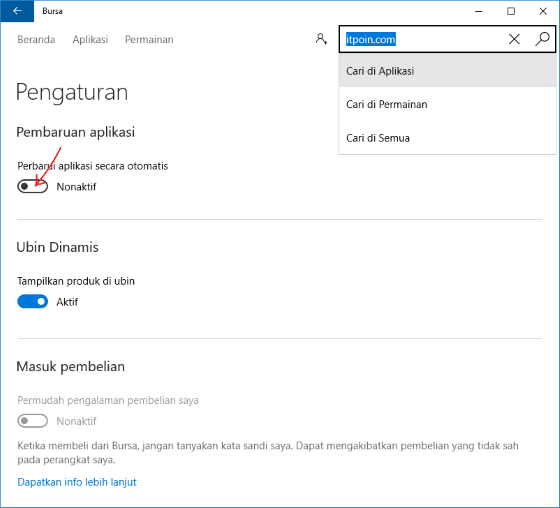Toggle Permudah pengalaman pembelian saya switch
The width and height of the screenshot is (560, 508).
[x=32, y=421]
